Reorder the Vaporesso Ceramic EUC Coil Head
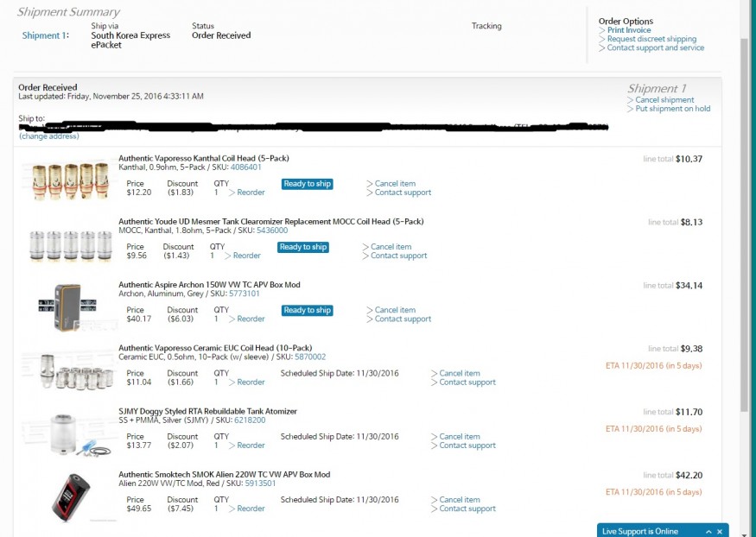 tap(251, 382)
